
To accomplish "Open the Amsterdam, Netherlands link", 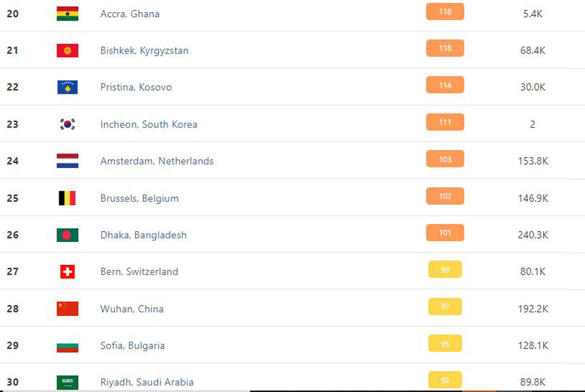I will click(x=157, y=161).
